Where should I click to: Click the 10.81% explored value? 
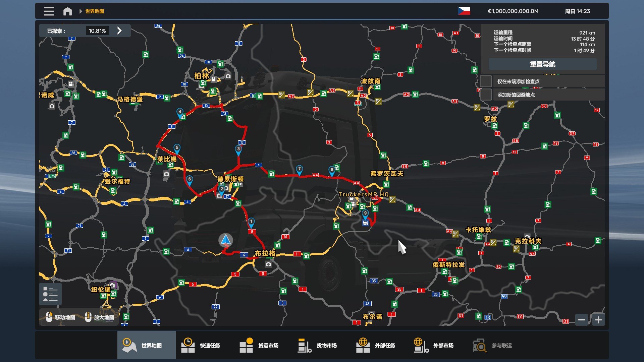97,31
